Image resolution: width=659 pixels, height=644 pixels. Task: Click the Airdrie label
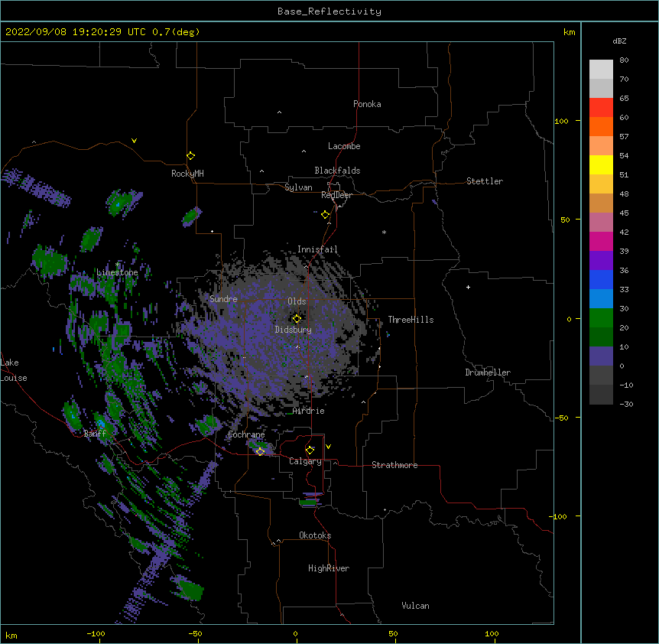(309, 411)
